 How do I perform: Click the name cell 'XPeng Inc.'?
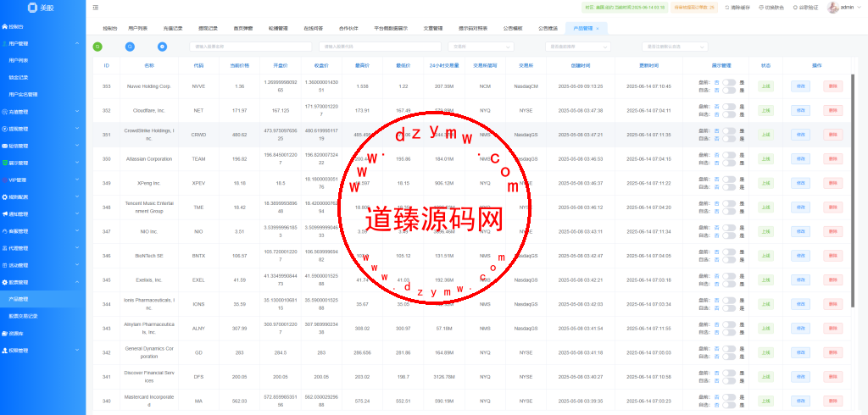[x=149, y=183]
